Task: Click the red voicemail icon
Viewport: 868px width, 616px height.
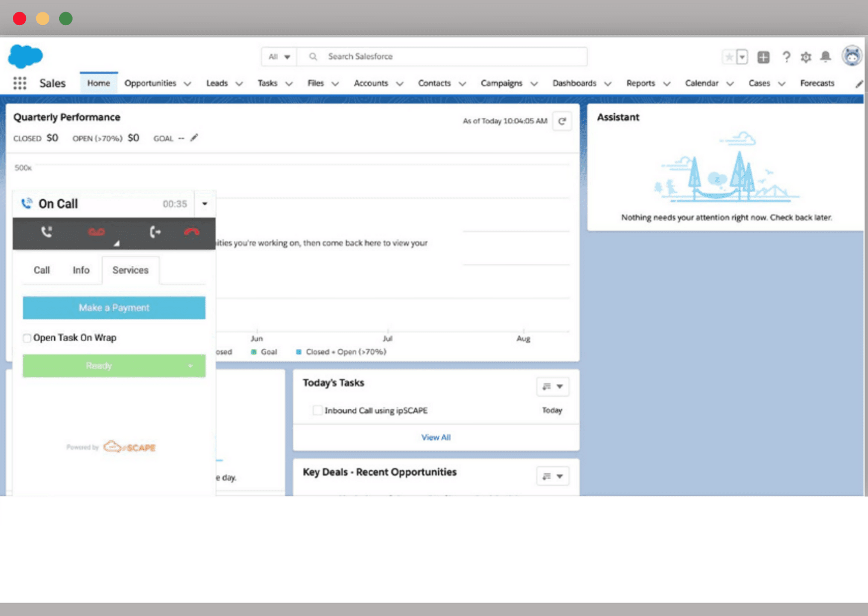Action: pyautogui.click(x=96, y=232)
